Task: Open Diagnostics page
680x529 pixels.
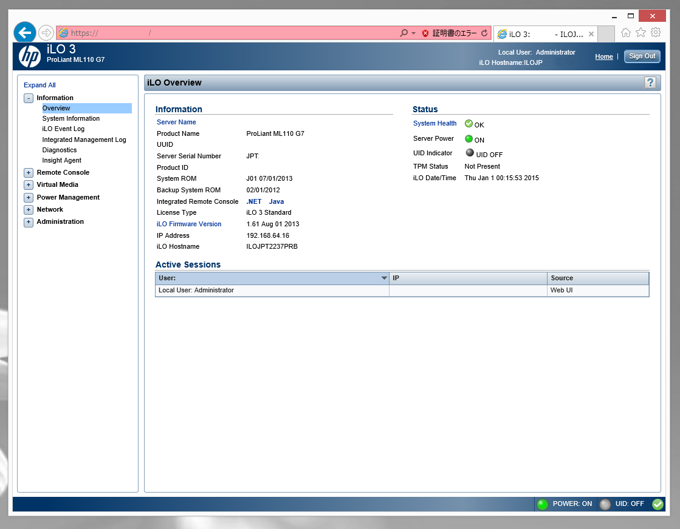Action: pos(59,150)
